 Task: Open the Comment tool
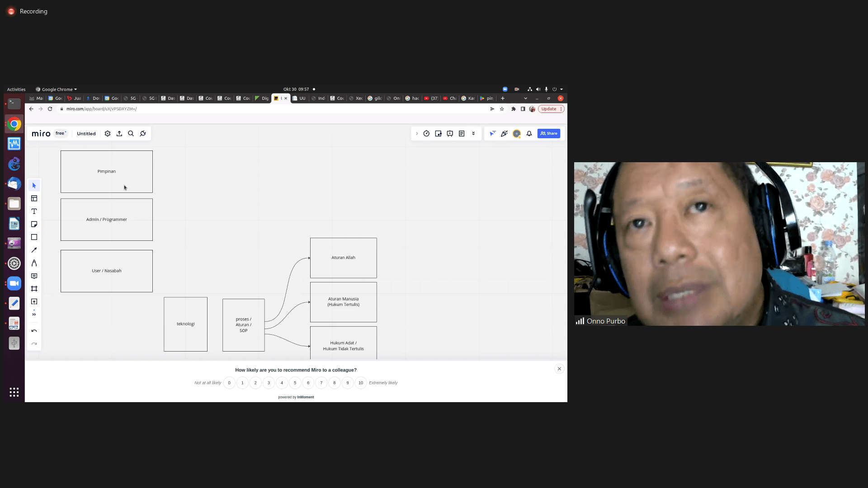(34, 276)
